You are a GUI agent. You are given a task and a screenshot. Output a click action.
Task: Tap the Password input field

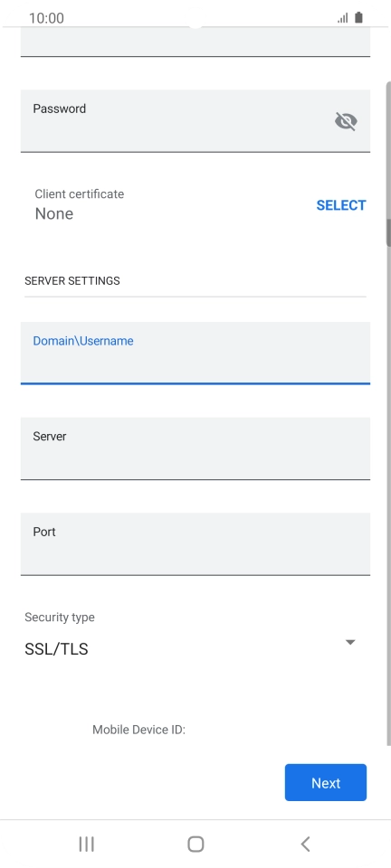(195, 120)
